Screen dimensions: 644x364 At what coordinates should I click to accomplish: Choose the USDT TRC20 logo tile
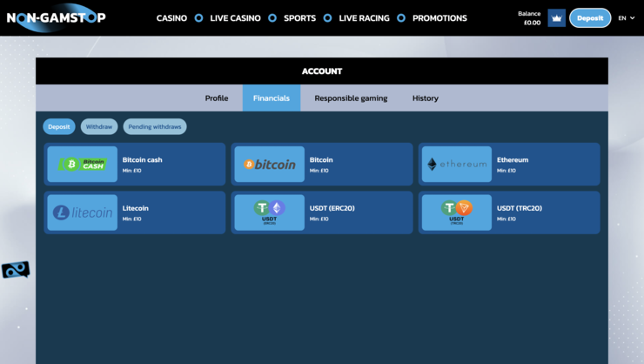(x=457, y=212)
